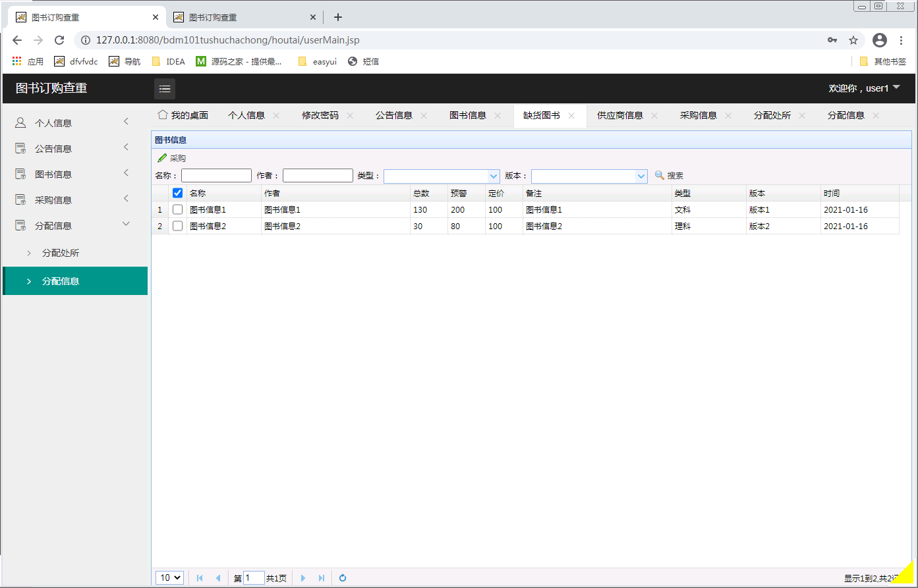
Task: Click the home icon on 我的桌面 tab
Action: point(162,115)
